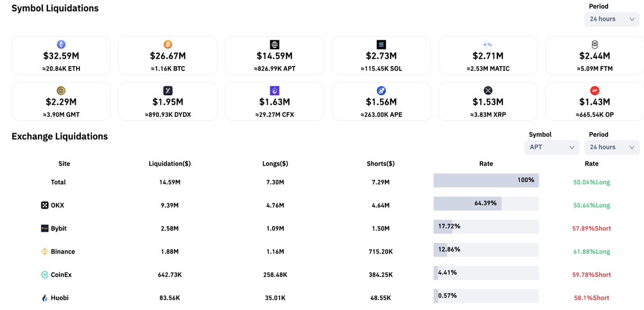The width and height of the screenshot is (644, 310).
Task: Click the $26.67M liquidation value
Action: coord(168,56)
